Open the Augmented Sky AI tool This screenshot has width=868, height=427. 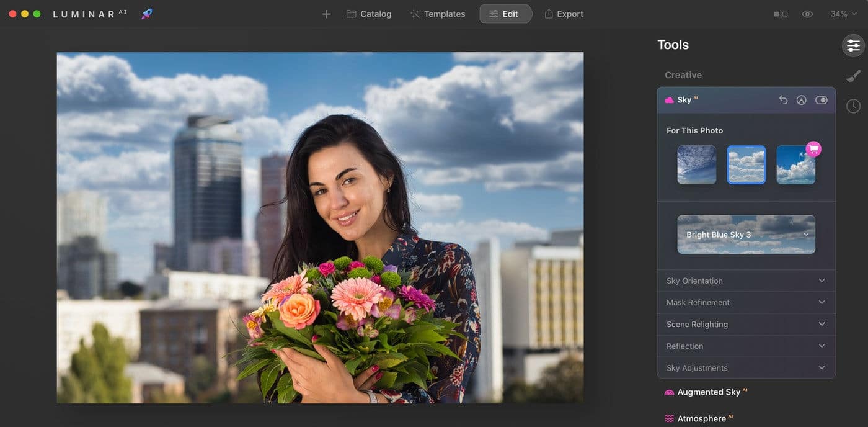[708, 392]
